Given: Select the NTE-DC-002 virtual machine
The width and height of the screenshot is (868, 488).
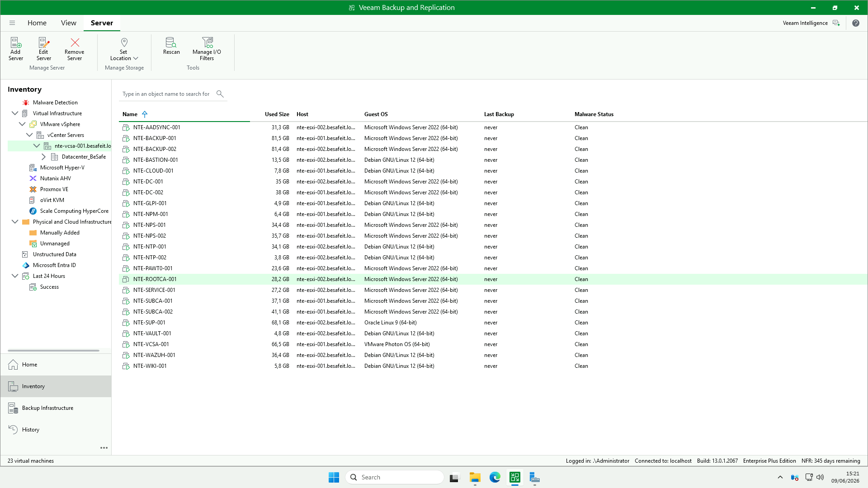Looking at the screenshot, I should coord(493,192).
